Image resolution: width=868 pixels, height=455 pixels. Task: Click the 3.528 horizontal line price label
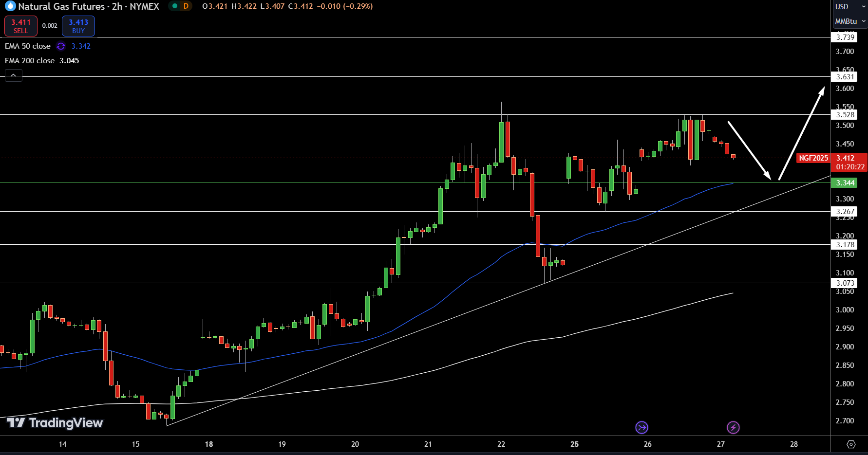pos(845,115)
